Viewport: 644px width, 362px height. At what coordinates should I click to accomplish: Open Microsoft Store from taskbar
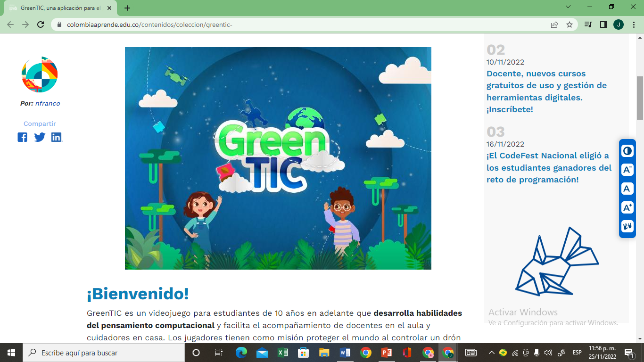(x=304, y=353)
